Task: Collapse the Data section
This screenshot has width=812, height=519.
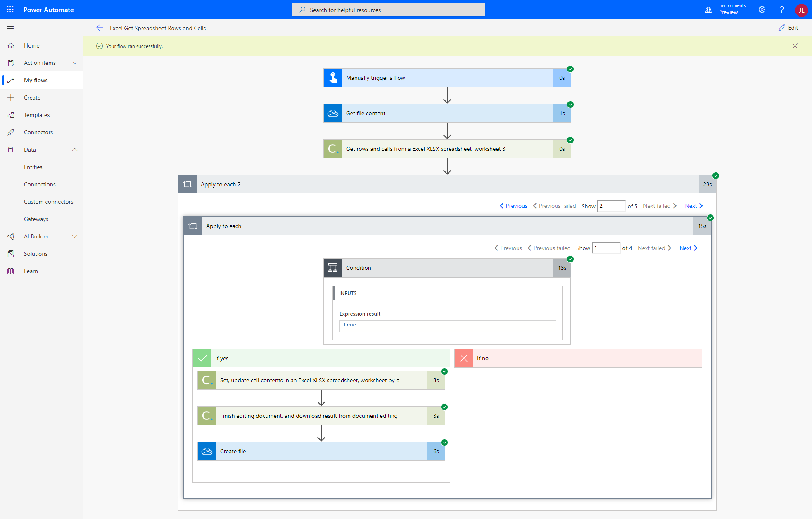Action: pos(75,150)
